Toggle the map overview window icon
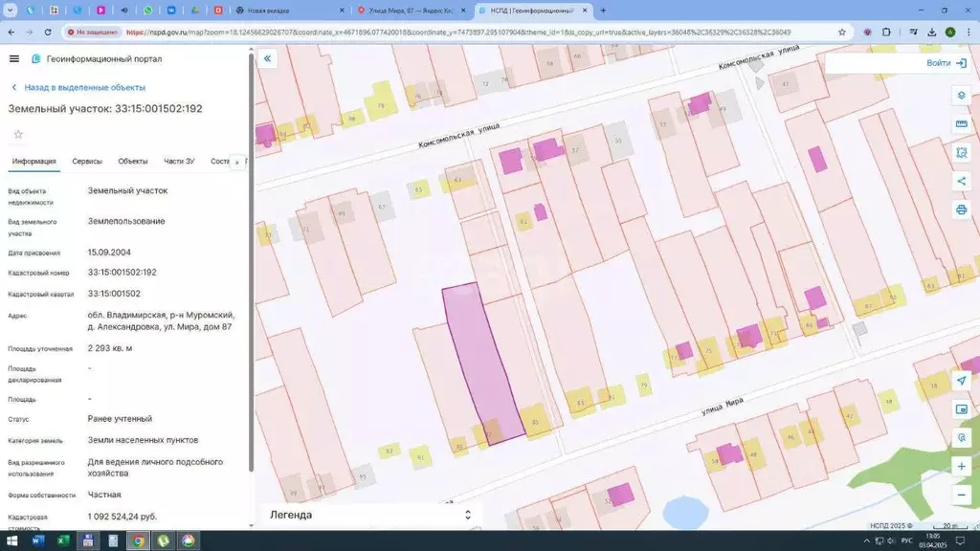 tap(962, 409)
